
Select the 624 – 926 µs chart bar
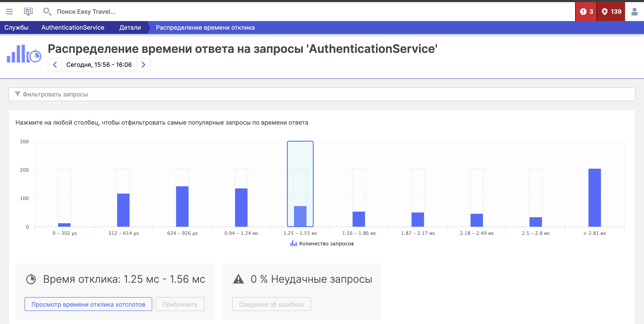pos(182,206)
